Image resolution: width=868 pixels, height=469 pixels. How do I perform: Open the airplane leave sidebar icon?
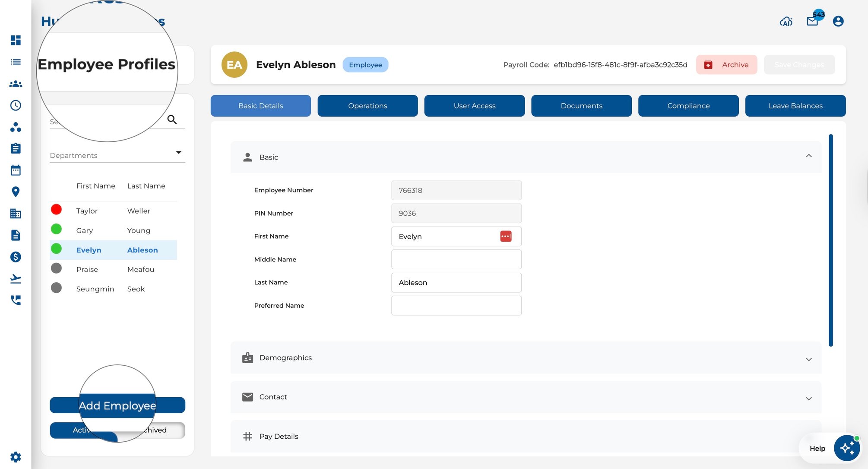click(16, 278)
